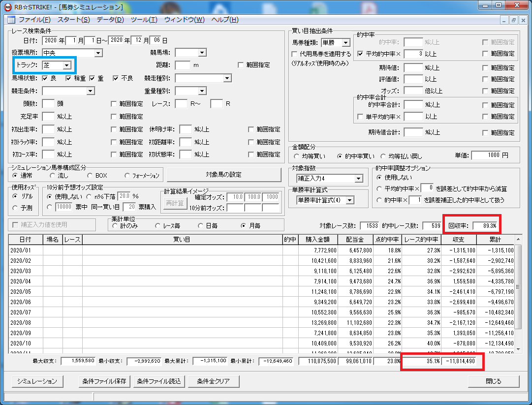Click the end month field showing 12
This screenshot has width=532, height=405.
(x=136, y=40)
